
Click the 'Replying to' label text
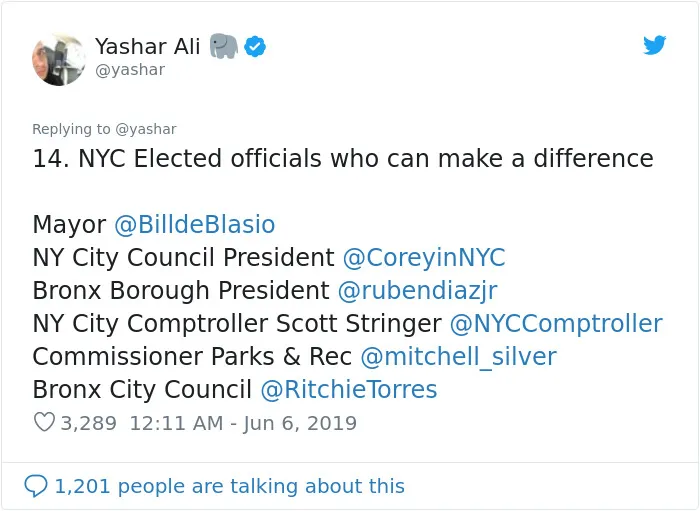pos(71,129)
